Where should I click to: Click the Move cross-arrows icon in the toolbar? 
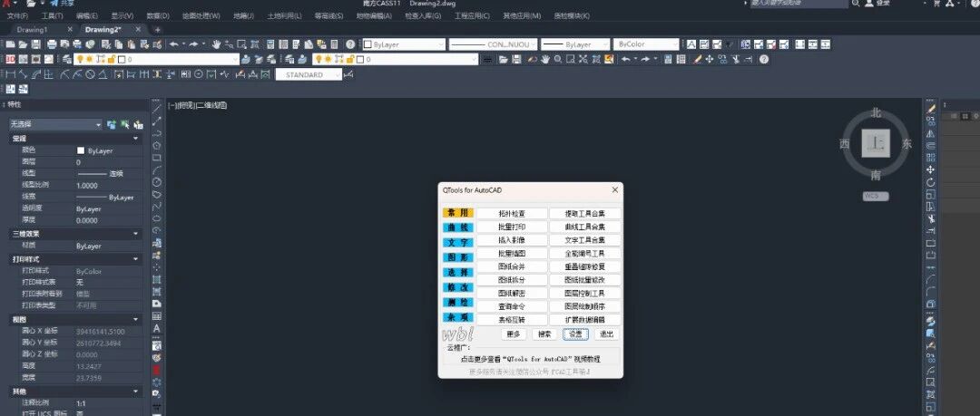(710, 59)
